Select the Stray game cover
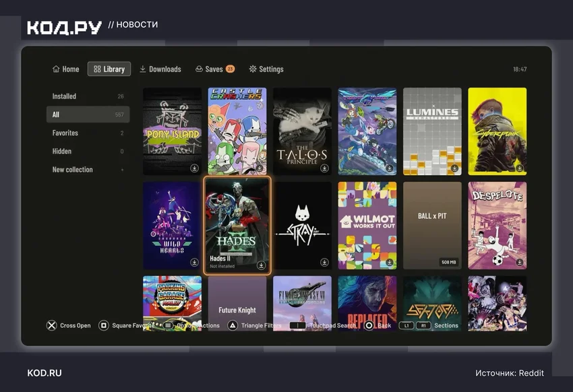 [x=302, y=226]
